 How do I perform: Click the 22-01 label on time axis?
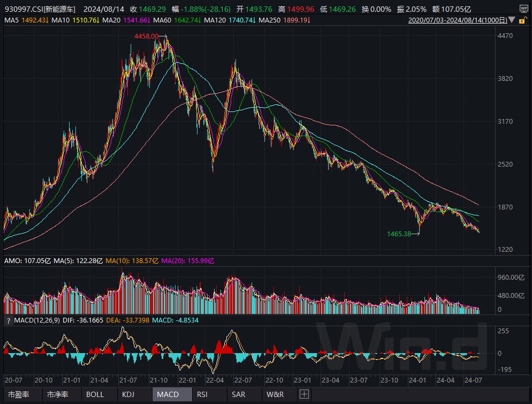187,380
